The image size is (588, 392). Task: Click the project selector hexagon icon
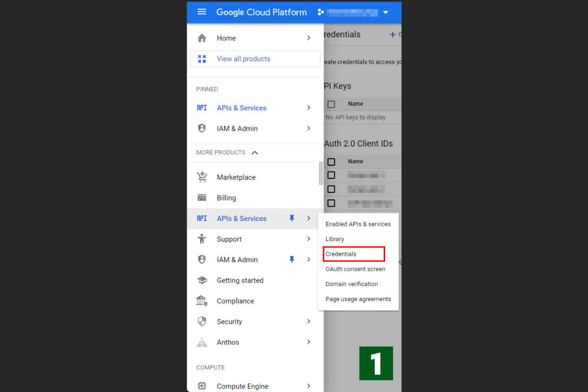pyautogui.click(x=321, y=12)
